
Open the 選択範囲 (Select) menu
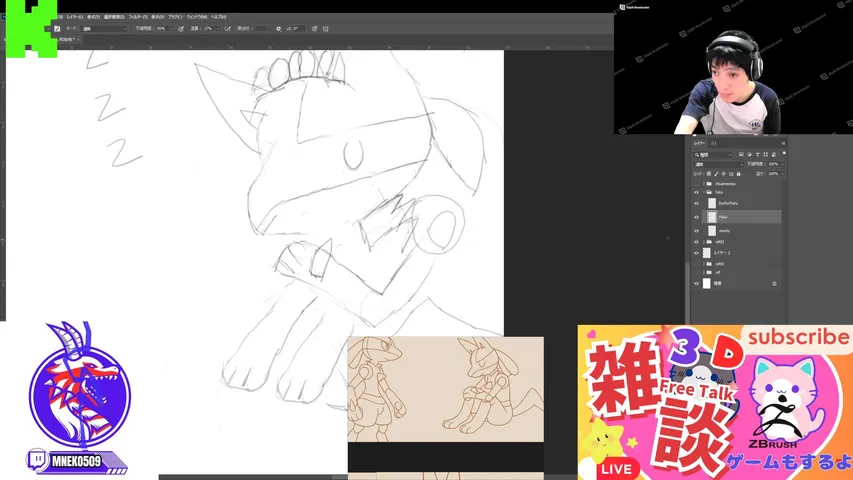click(x=114, y=17)
